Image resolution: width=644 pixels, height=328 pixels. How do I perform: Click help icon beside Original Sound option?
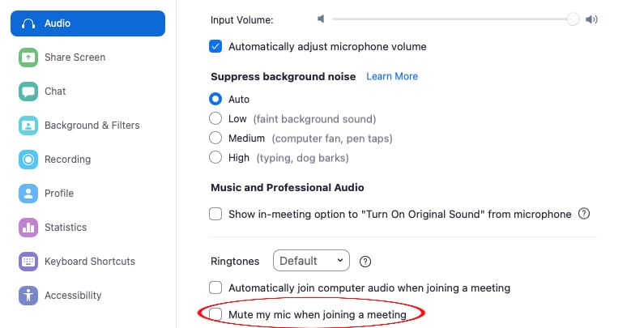point(584,214)
